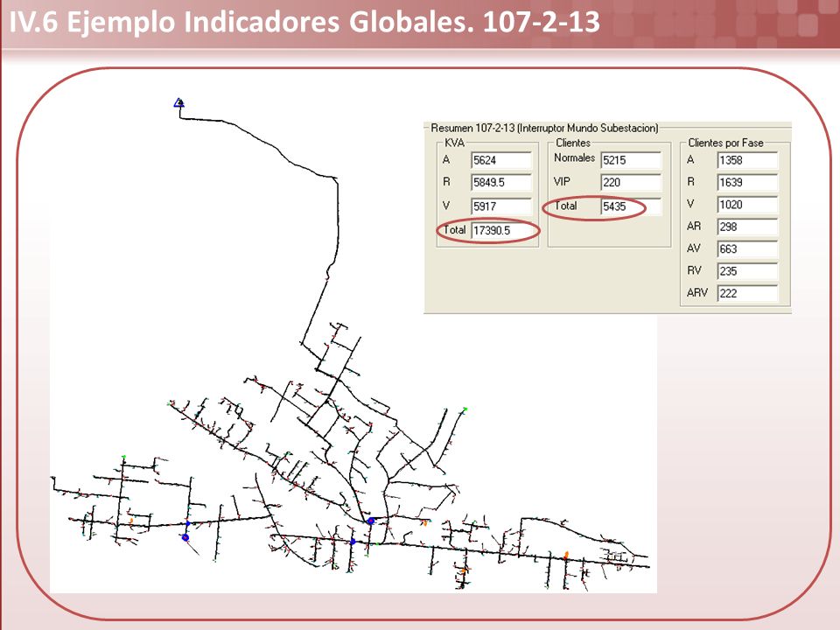The image size is (840, 630).
Task: Click the AR phase field 298
Action: pyautogui.click(x=747, y=227)
